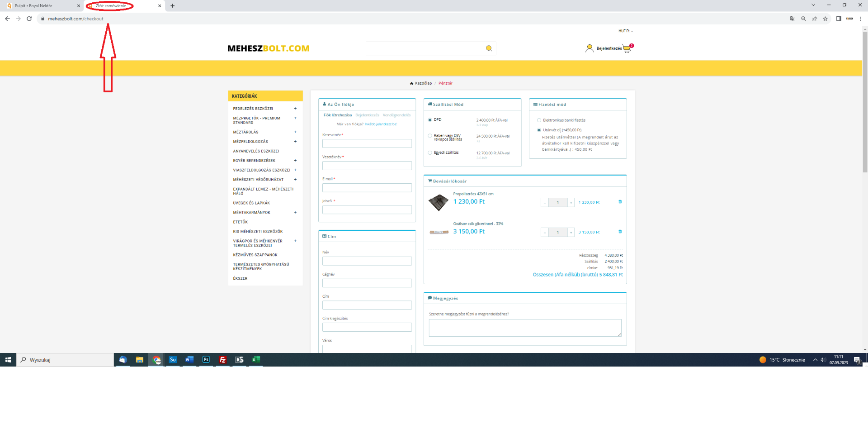The height and width of the screenshot is (448, 868).
Task: Select Raben vagy DSV raklapos szállítás option
Action: [430, 136]
